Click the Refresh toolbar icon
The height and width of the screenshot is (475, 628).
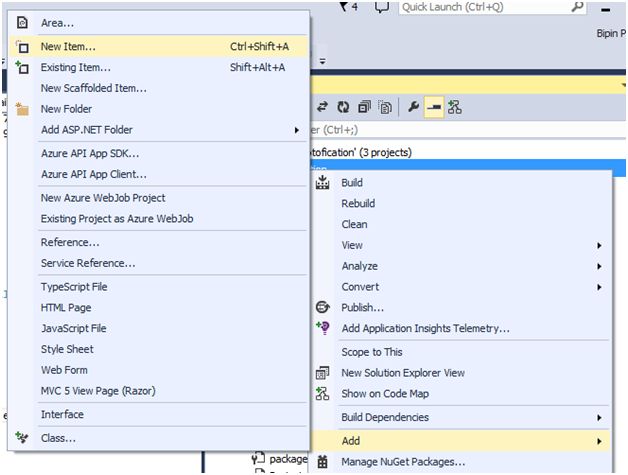(x=343, y=107)
